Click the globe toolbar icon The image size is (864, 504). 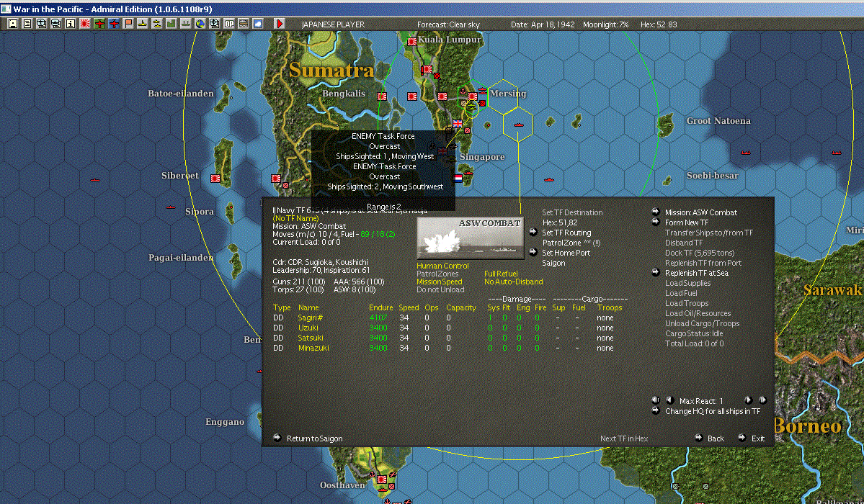200,24
